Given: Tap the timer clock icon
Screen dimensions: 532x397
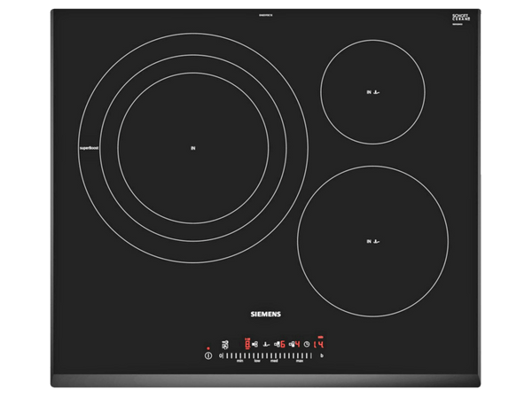Looking at the screenshot, I should pyautogui.click(x=307, y=344).
